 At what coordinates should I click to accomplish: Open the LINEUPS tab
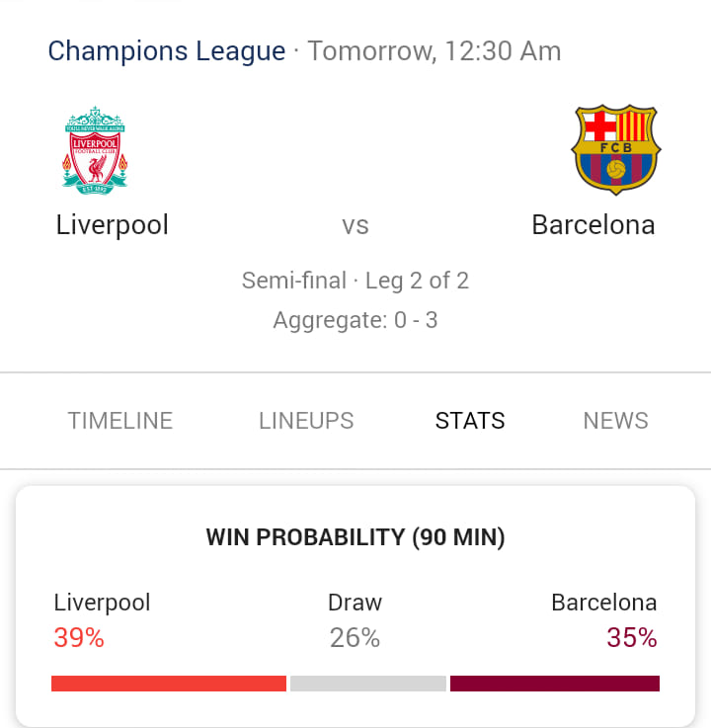(306, 421)
